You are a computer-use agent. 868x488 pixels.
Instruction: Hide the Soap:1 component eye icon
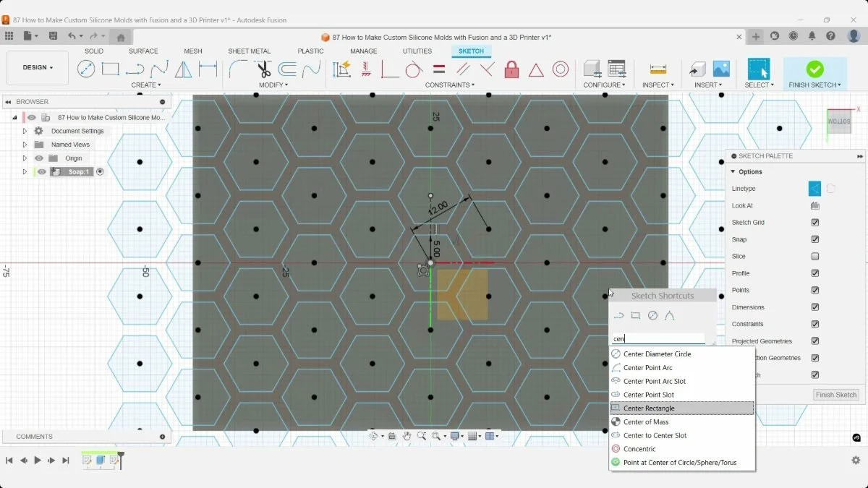(x=42, y=172)
